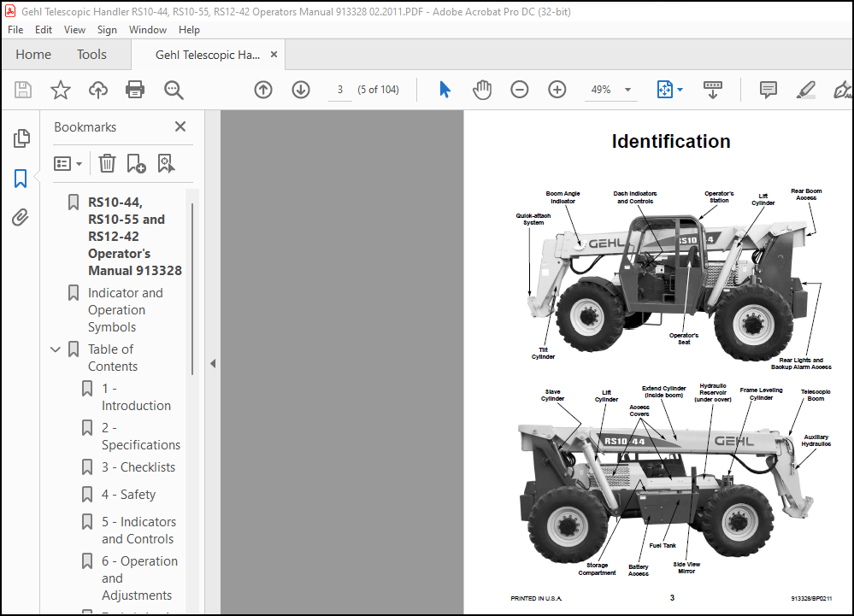Open the File menu

(15, 30)
